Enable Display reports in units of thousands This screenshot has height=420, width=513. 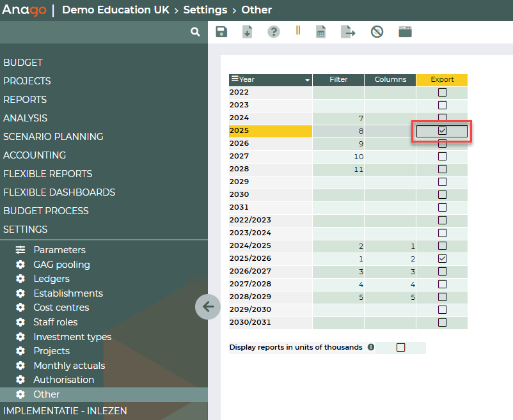[x=401, y=348]
